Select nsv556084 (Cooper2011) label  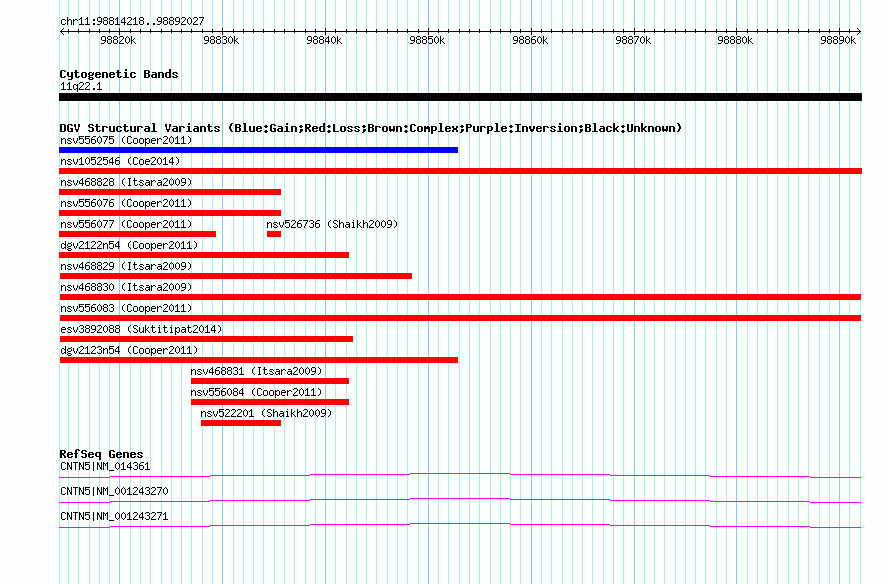pyautogui.click(x=256, y=392)
